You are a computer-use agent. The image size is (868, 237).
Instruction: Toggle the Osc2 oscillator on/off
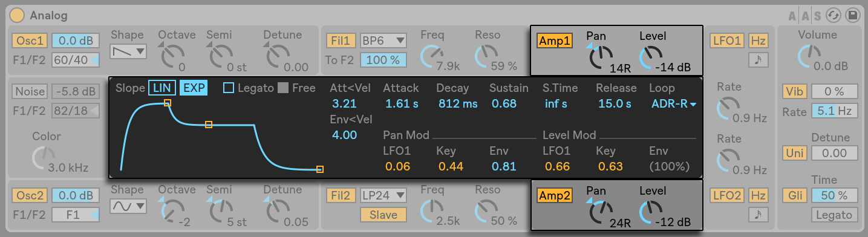(x=29, y=195)
